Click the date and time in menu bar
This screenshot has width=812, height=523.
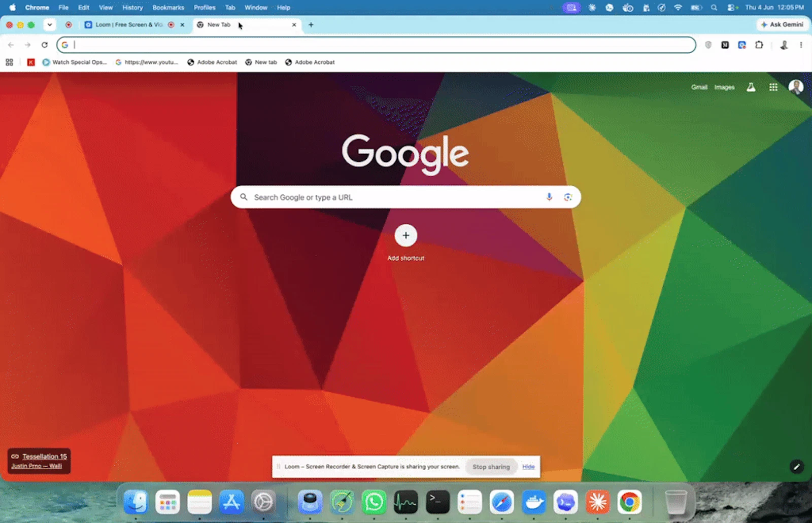coord(774,8)
